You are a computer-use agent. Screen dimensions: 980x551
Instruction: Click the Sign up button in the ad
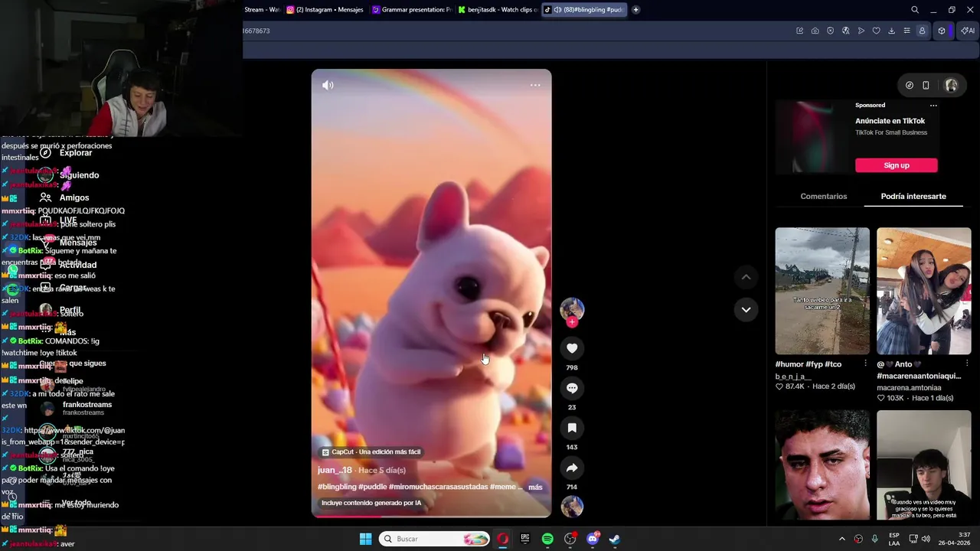(897, 165)
